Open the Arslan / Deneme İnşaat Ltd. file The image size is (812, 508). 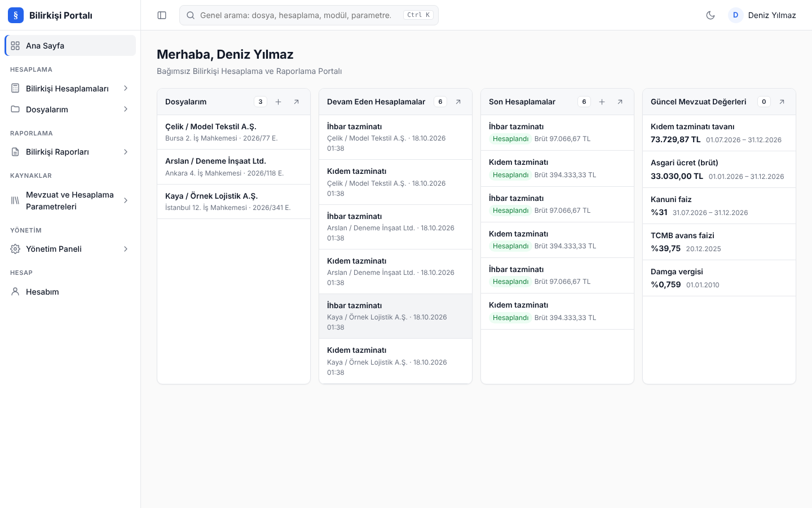(233, 167)
